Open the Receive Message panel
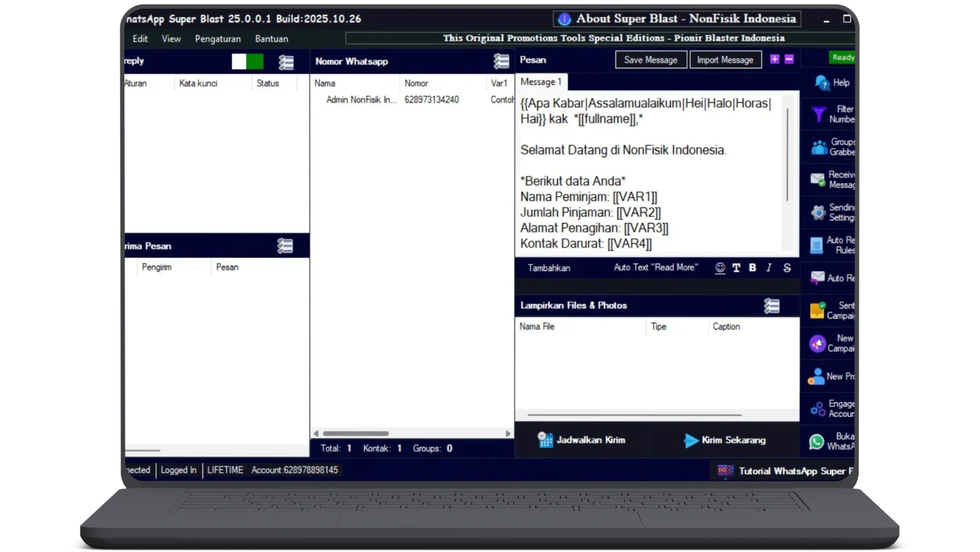The width and height of the screenshot is (980, 552). click(x=832, y=180)
